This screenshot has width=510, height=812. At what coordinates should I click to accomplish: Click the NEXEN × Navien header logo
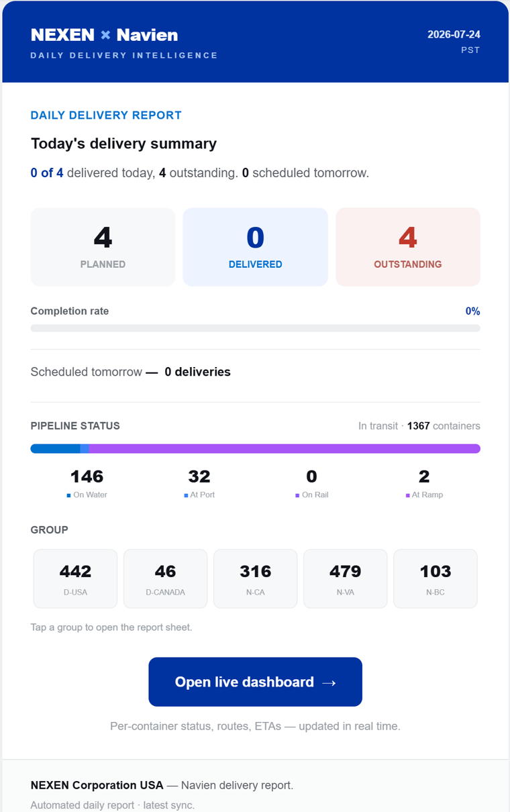104,35
